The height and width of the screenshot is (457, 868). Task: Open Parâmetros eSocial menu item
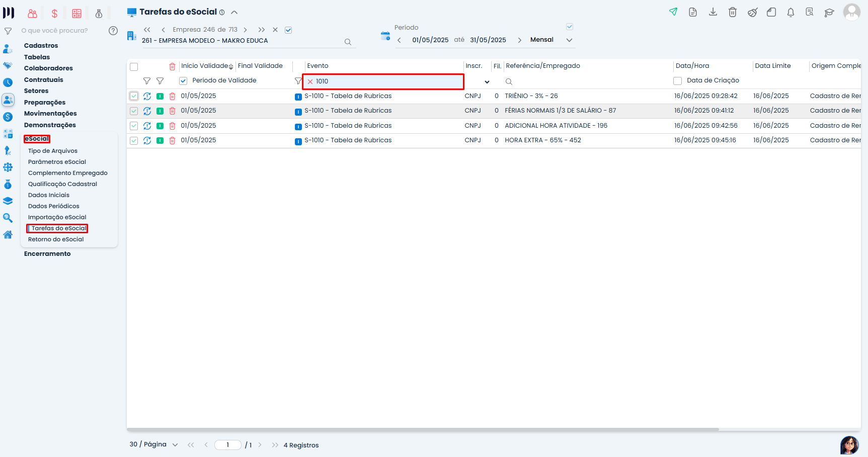(57, 162)
